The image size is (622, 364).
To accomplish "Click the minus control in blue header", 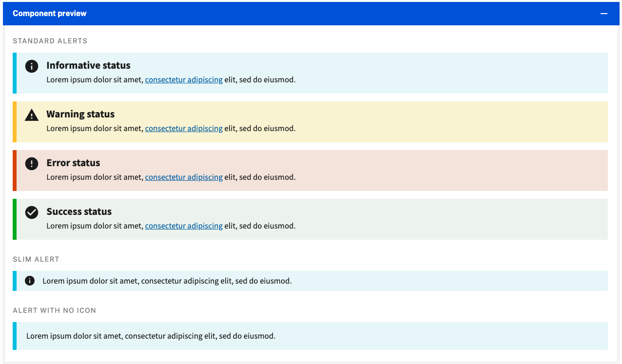I will point(604,13).
